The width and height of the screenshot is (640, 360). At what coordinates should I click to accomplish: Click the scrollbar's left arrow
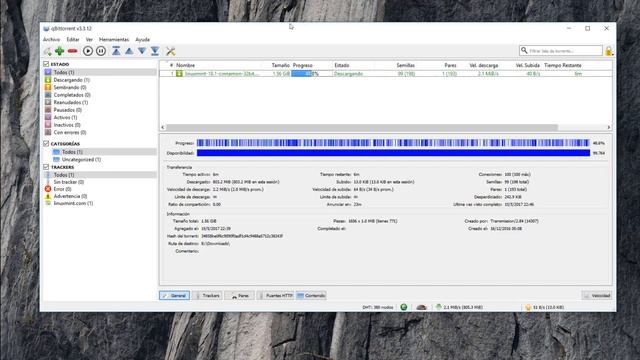[x=163, y=127]
